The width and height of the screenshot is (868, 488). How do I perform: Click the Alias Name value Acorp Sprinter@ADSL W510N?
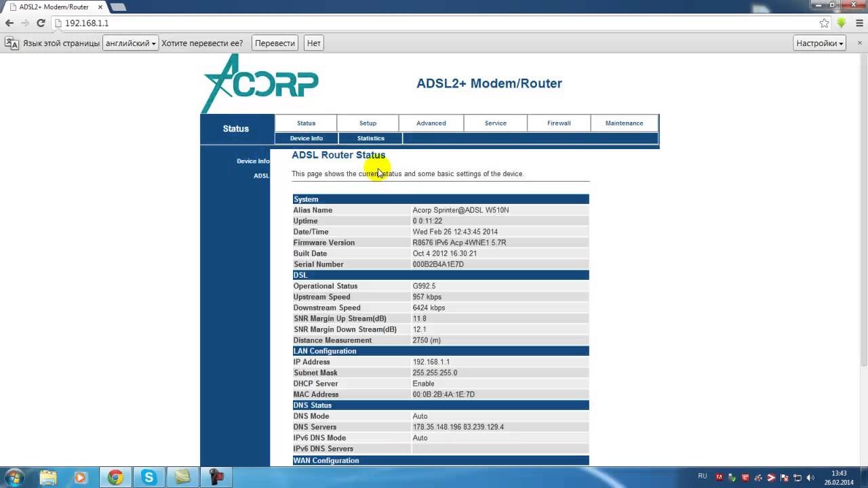460,210
